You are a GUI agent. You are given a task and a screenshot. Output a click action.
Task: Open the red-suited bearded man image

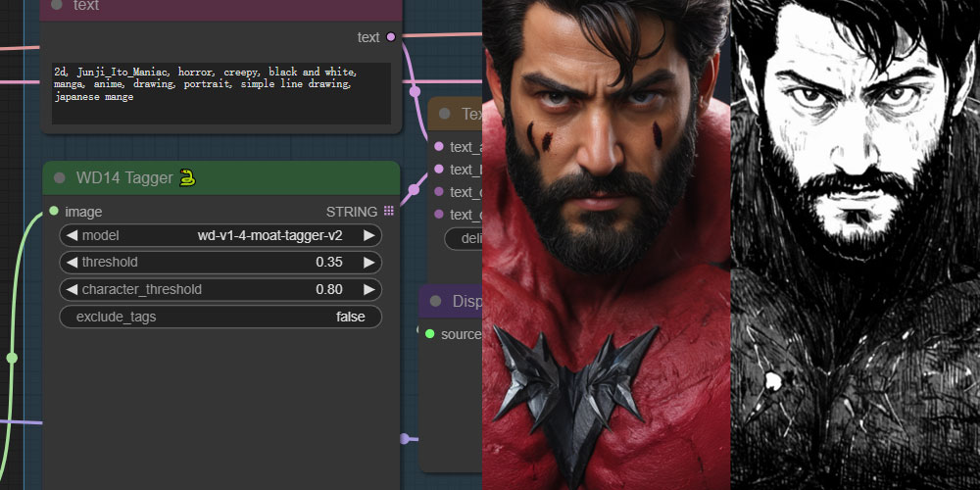coord(607,245)
